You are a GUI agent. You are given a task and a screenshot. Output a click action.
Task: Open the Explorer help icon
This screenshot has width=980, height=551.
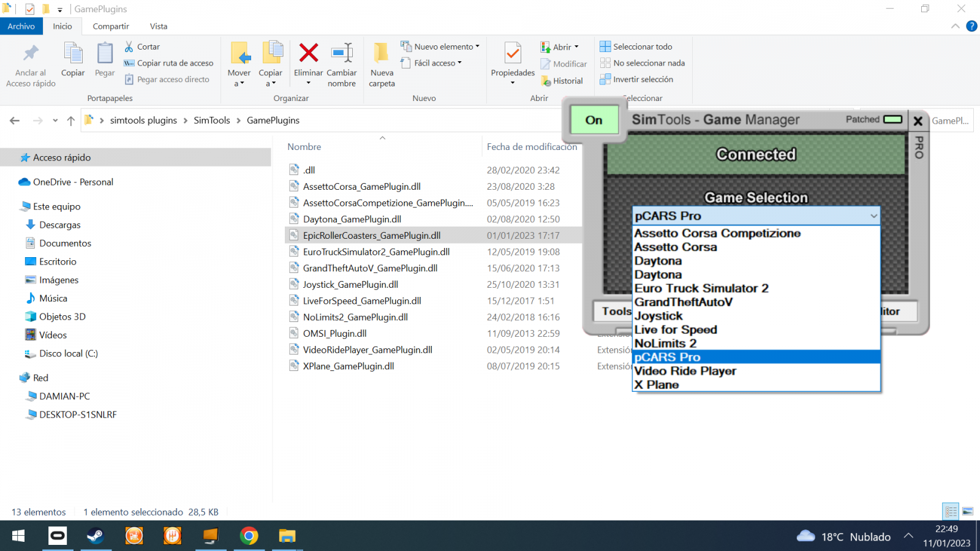971,26
